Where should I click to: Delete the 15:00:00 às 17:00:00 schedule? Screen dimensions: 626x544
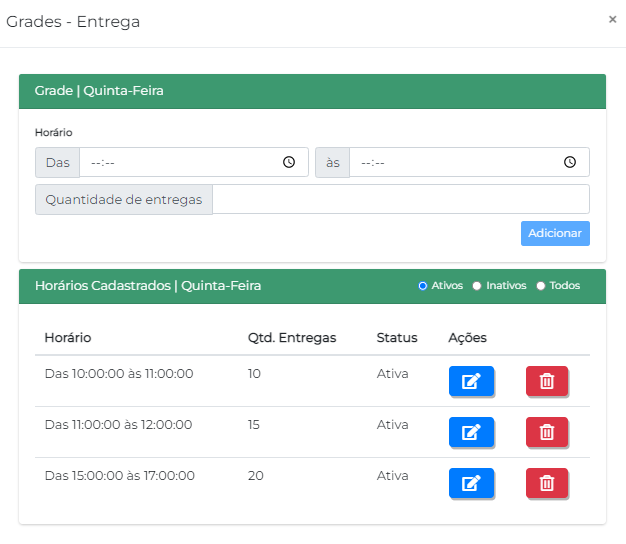click(546, 483)
